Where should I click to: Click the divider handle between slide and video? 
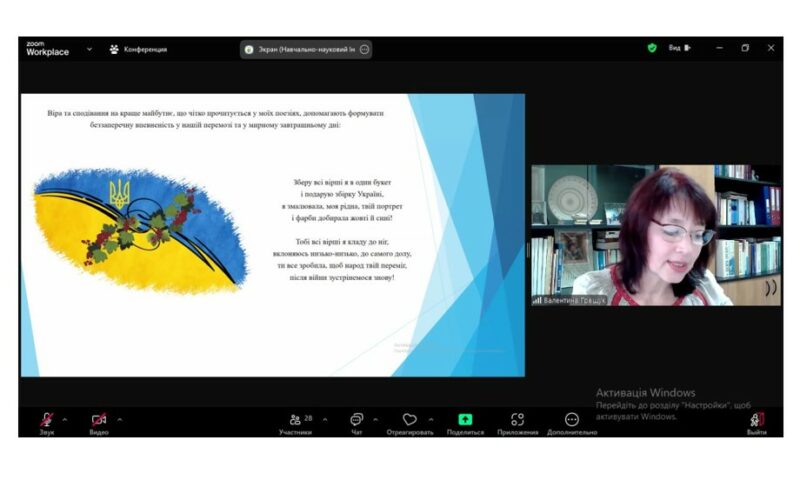[527, 250]
